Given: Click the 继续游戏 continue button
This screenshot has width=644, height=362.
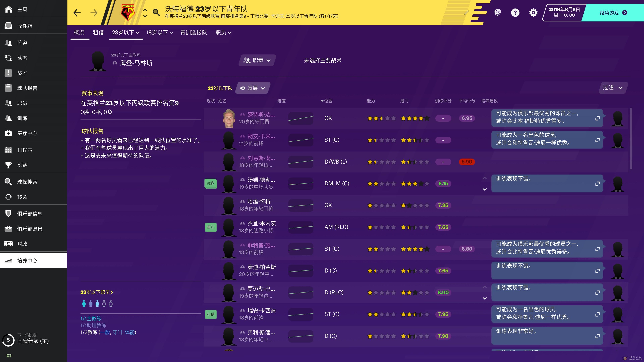Looking at the screenshot, I should tap(612, 13).
